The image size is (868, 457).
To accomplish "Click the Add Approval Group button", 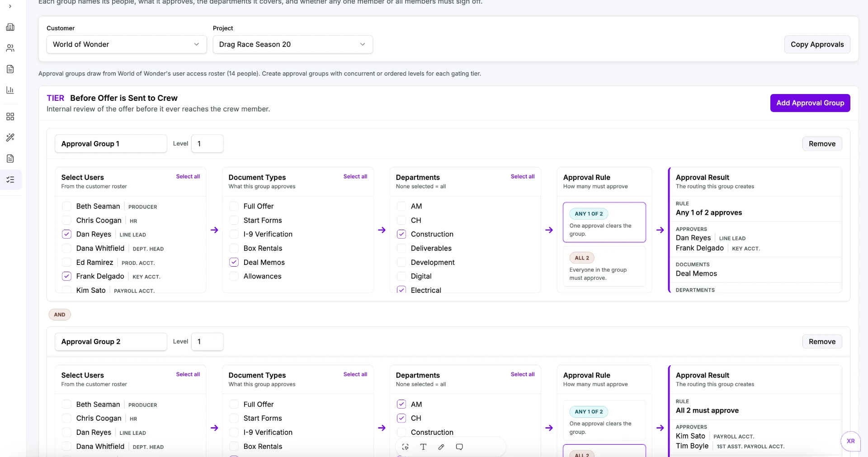I will tap(810, 103).
